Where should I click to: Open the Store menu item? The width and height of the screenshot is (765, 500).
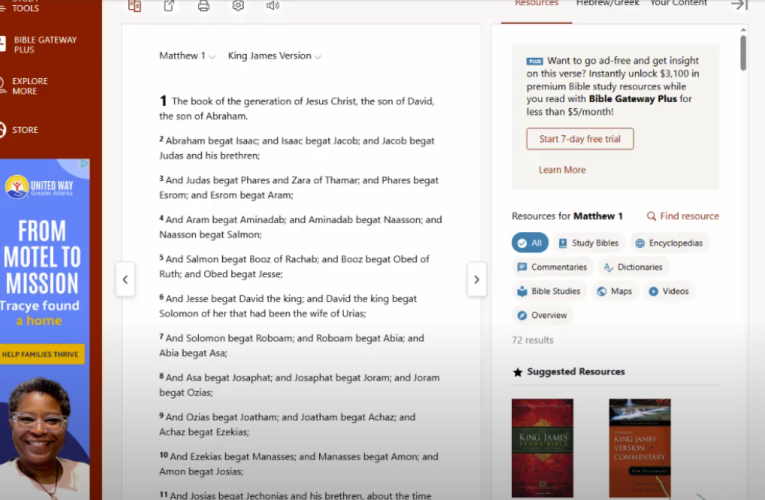[x=25, y=130]
